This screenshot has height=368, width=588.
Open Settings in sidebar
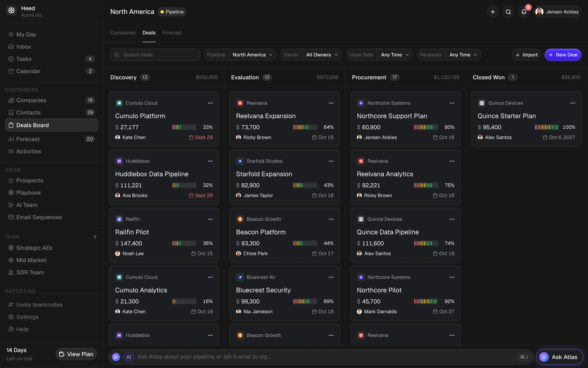pyautogui.click(x=51, y=317)
